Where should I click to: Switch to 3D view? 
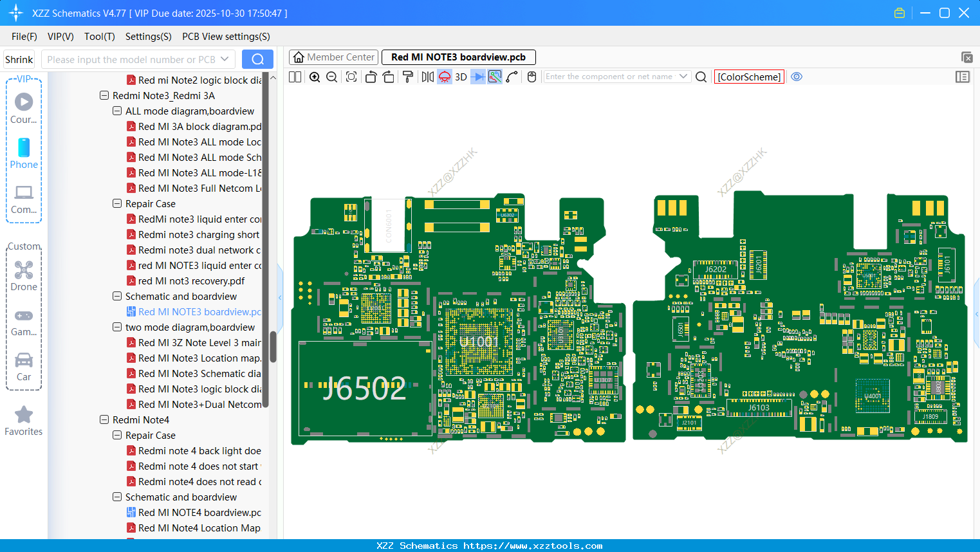(461, 77)
